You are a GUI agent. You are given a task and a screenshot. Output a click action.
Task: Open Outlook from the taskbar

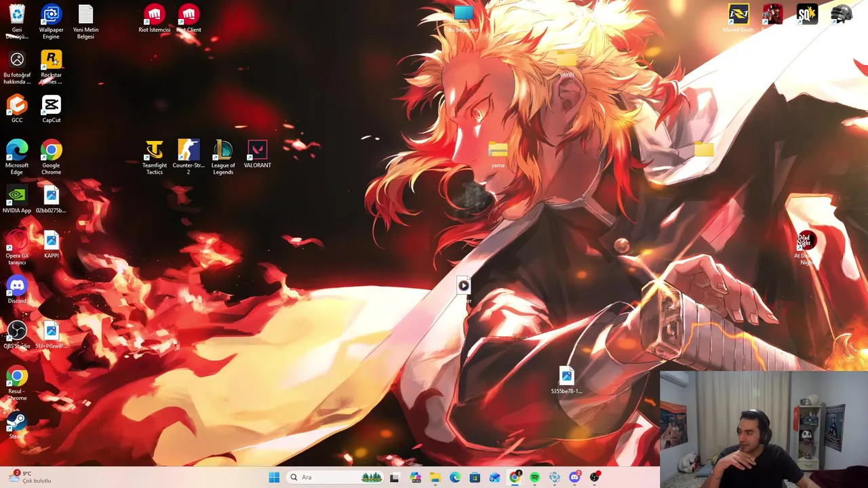[x=495, y=477]
